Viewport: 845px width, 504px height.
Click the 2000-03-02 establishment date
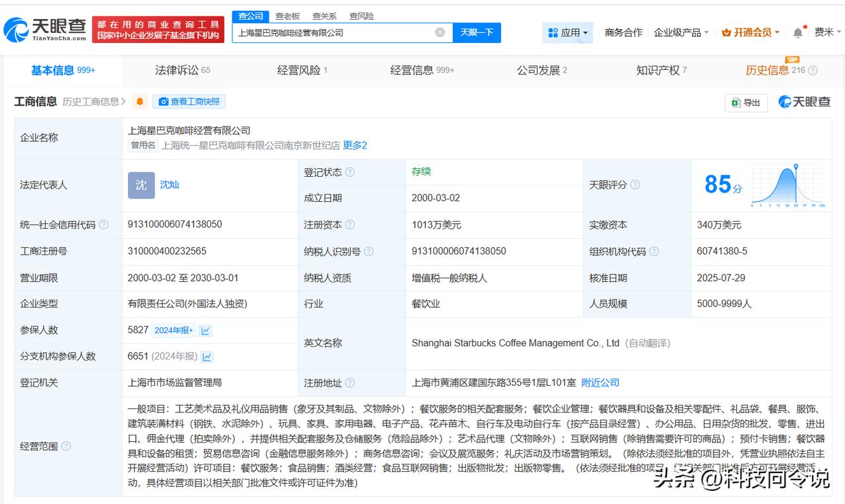436,198
